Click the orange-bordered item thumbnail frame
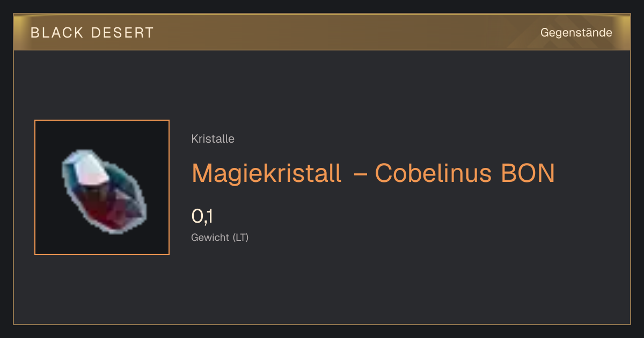The height and width of the screenshot is (338, 644). click(x=102, y=187)
